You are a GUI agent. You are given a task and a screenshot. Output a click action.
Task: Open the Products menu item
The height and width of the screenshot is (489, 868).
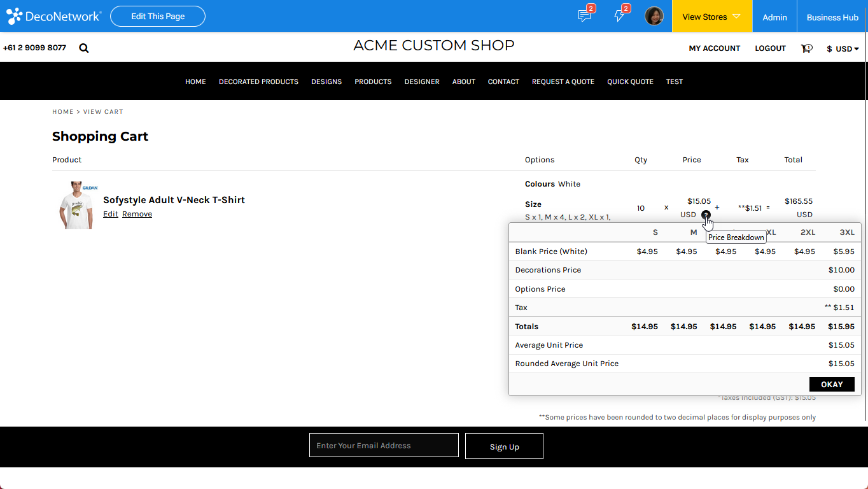373,81
